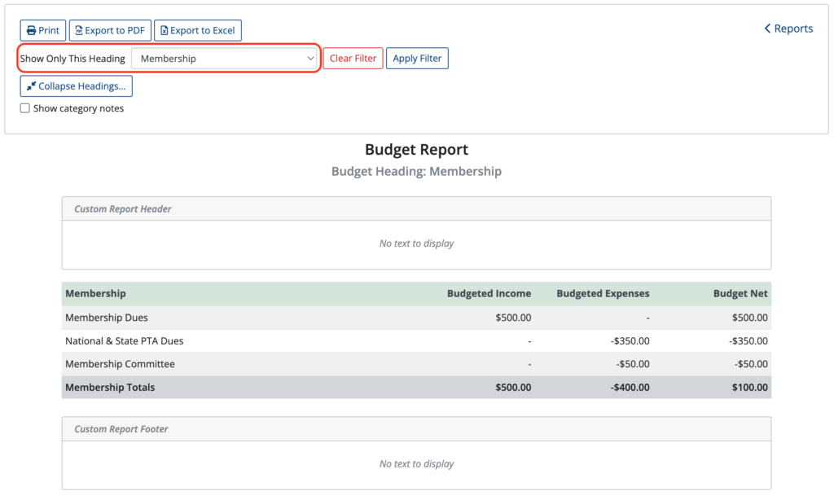Click the Budget Report title
Screen dimensions: 834x504
416,149
